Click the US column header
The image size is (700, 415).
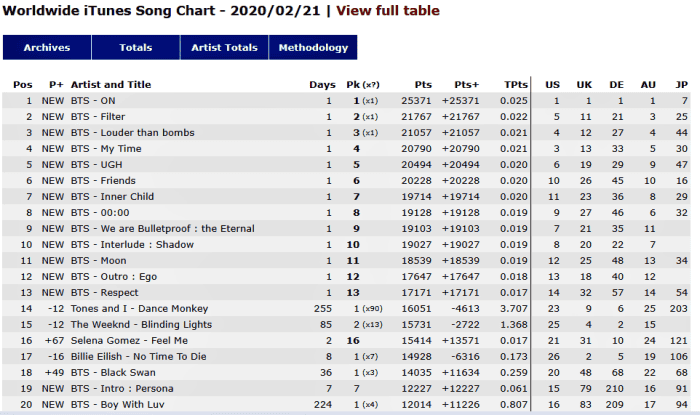click(552, 85)
